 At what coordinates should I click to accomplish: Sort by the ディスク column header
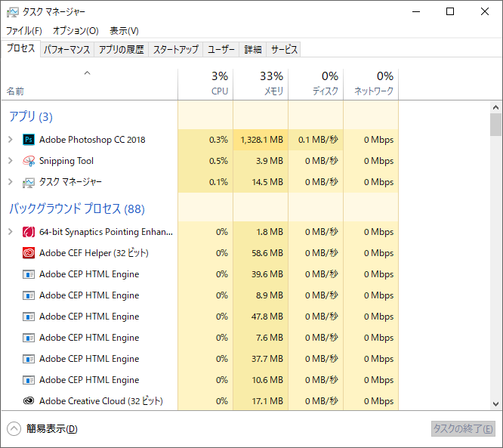316,85
